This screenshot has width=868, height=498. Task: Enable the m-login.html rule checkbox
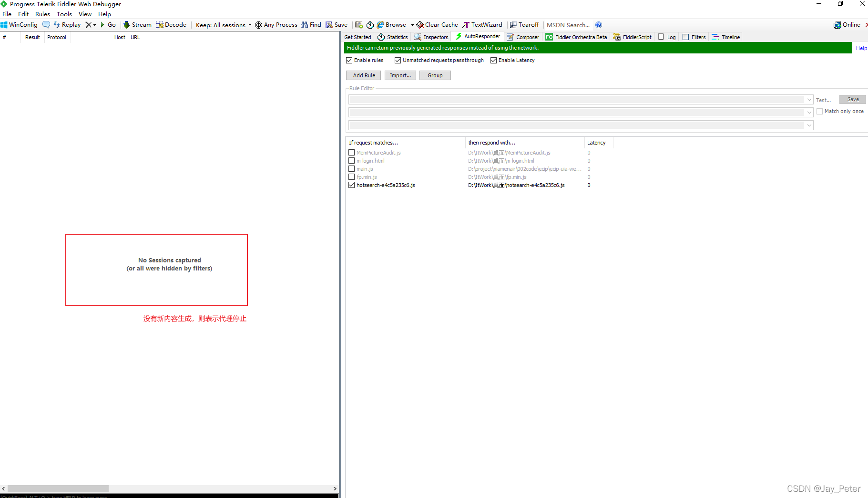(x=351, y=161)
